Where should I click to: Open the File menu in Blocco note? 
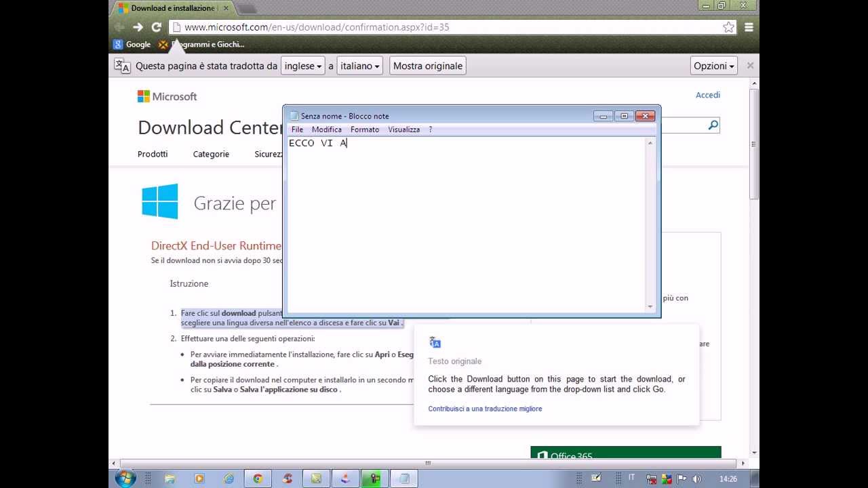click(297, 129)
